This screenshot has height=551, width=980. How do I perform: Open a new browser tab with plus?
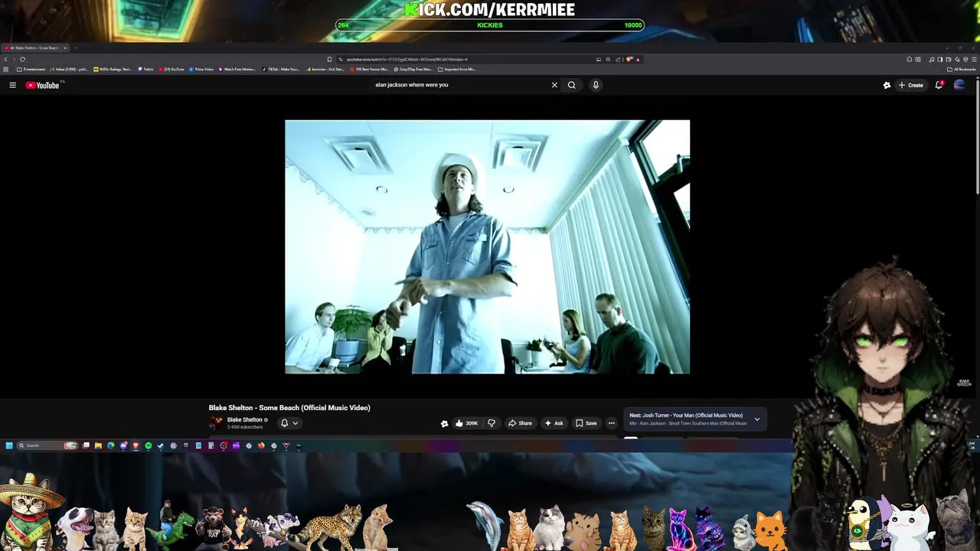tap(76, 47)
